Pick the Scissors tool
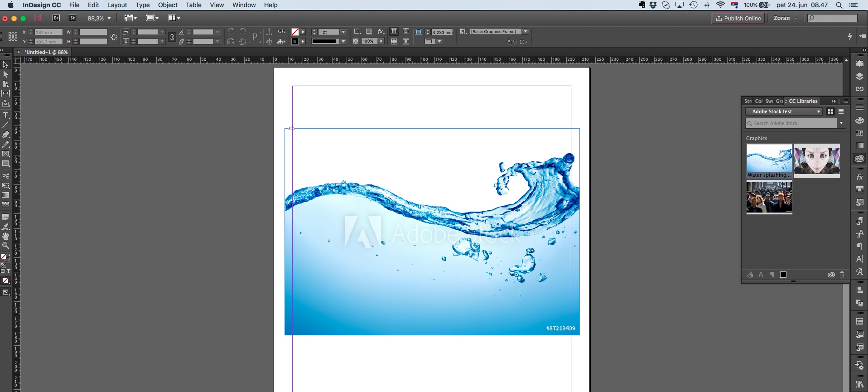The image size is (868, 392). pos(5,175)
